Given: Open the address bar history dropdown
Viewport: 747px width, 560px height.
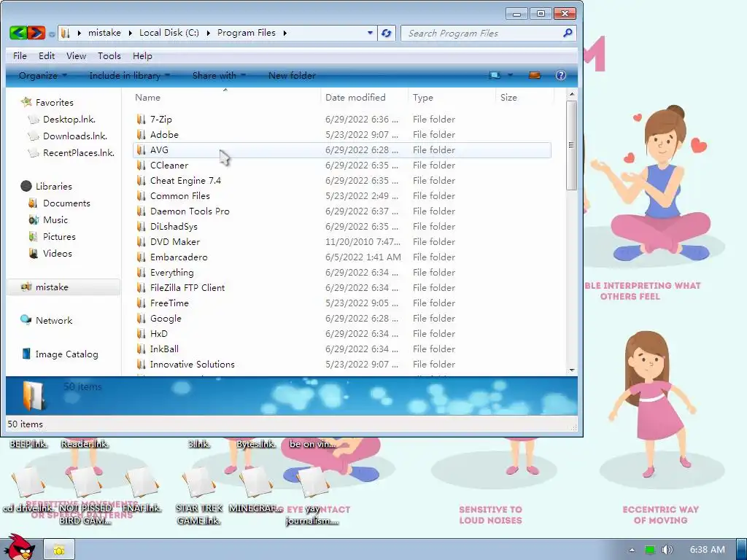Looking at the screenshot, I should pyautogui.click(x=370, y=33).
